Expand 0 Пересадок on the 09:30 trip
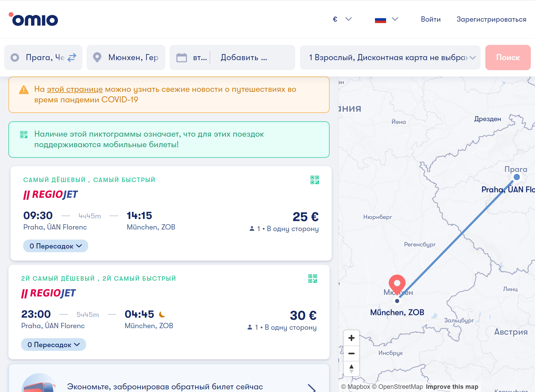Viewport: 535px width, 392px height. 55,246
